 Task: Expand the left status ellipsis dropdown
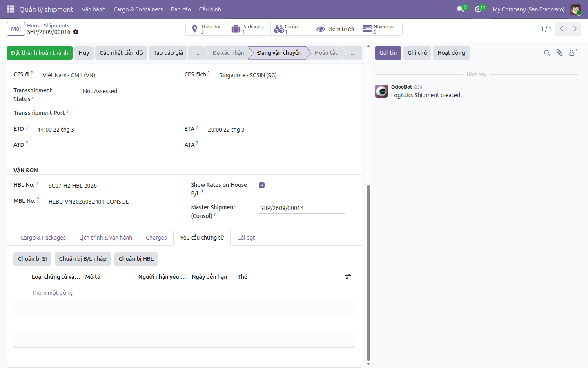pos(197,53)
